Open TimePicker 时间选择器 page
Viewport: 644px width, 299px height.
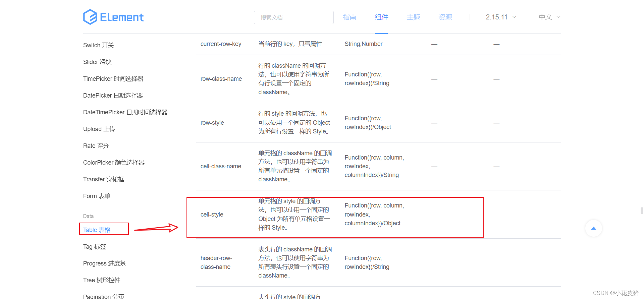(113, 79)
